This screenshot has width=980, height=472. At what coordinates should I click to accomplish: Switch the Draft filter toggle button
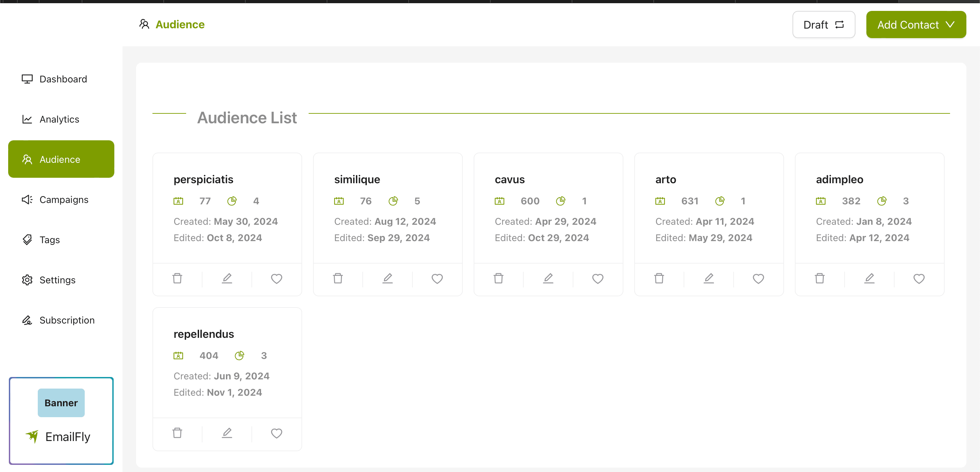coord(823,25)
